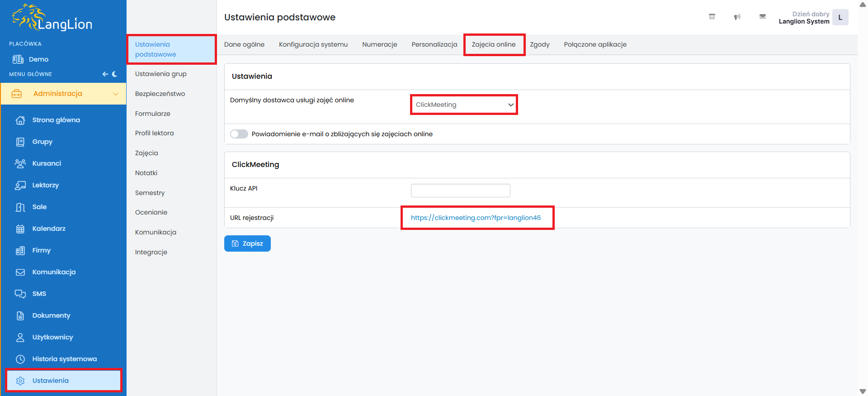The image size is (868, 396).
Task: Click the archive box icon in header
Action: [x=712, y=17]
